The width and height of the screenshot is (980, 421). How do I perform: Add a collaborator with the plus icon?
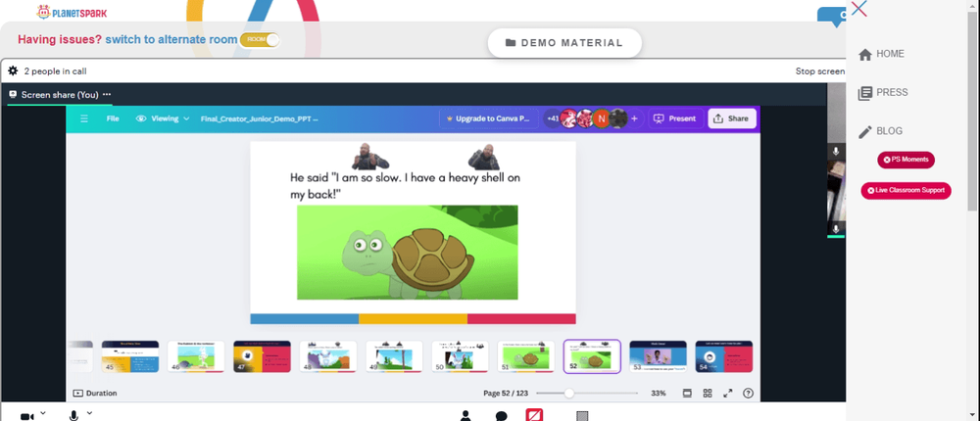[634, 118]
